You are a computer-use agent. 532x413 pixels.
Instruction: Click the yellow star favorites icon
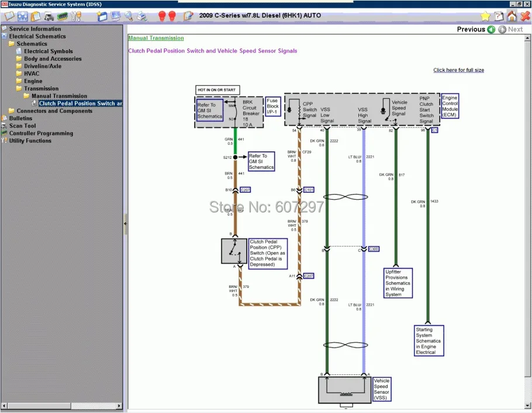click(x=485, y=16)
